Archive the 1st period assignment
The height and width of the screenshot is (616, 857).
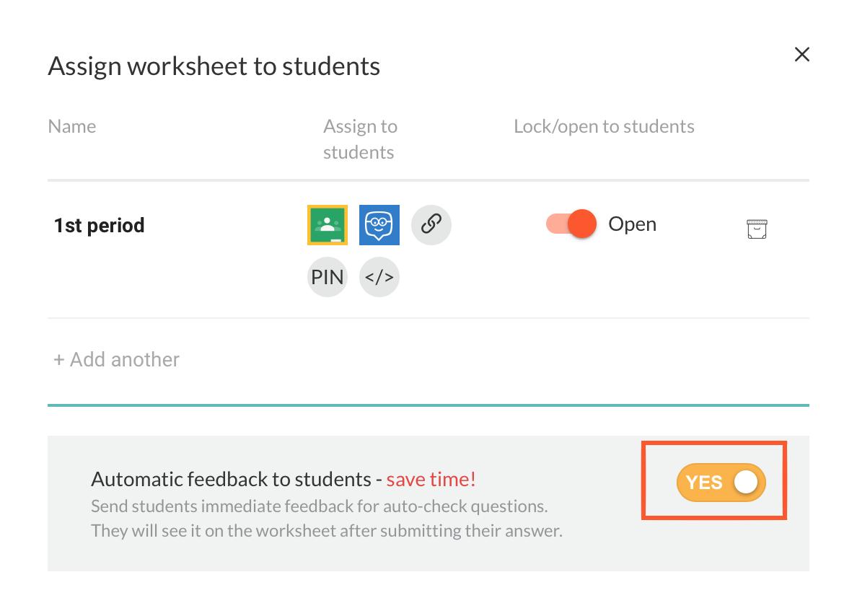(x=757, y=229)
